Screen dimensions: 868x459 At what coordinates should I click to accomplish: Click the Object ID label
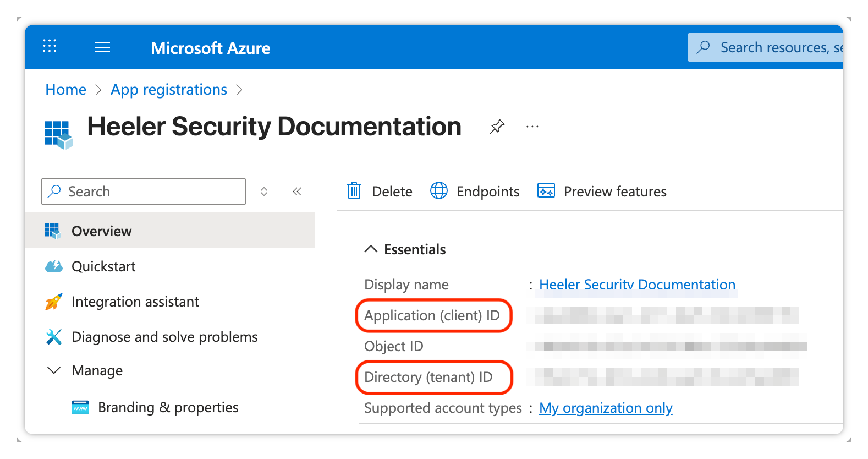[394, 346]
